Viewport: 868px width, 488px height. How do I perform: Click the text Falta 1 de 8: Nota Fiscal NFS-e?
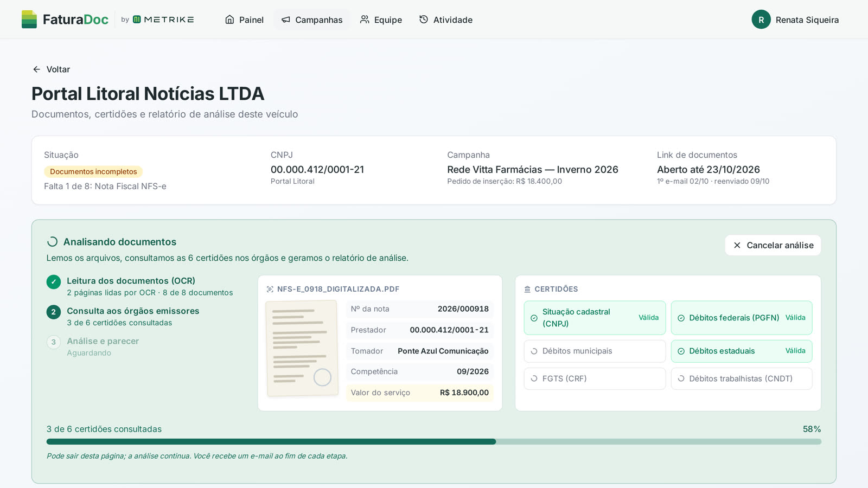point(105,186)
